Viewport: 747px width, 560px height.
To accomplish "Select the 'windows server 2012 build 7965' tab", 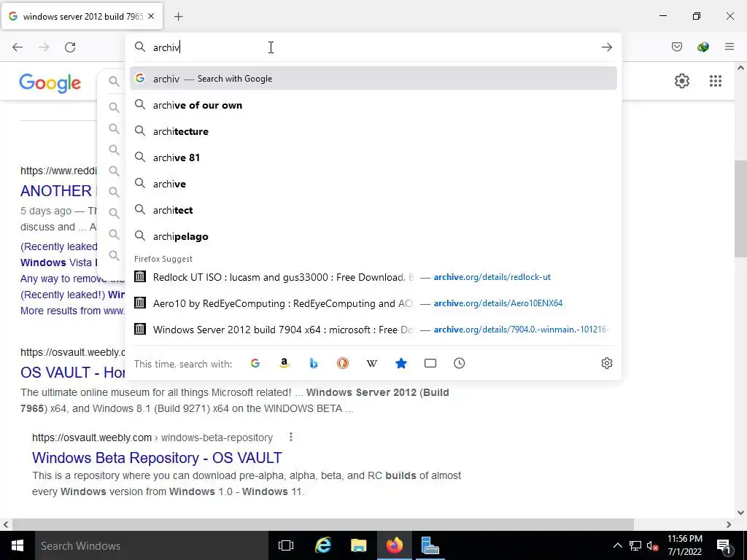I will (x=82, y=16).
